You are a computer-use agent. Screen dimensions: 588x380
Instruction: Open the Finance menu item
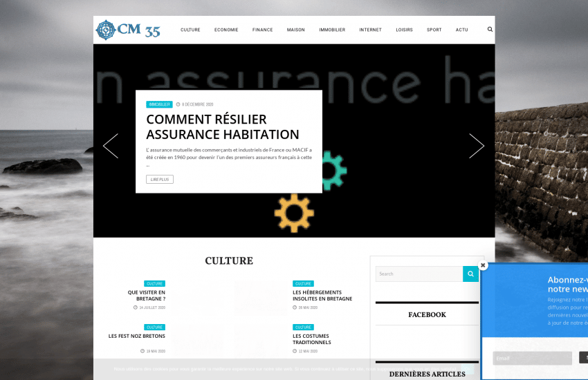(x=262, y=30)
